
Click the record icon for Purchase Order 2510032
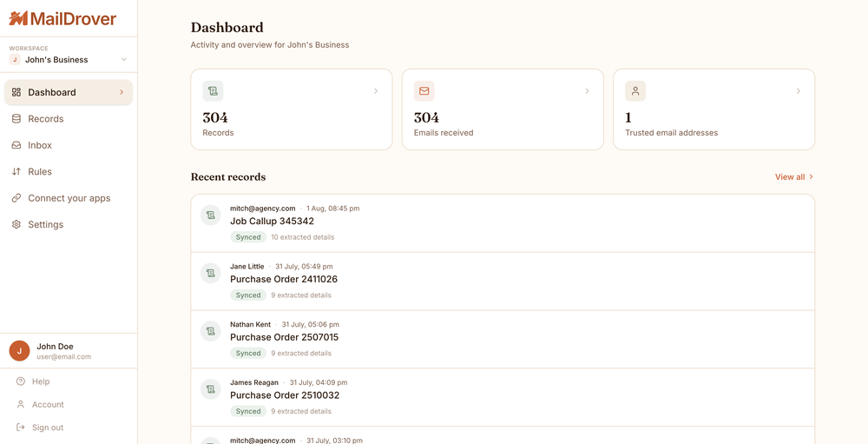[210, 389]
